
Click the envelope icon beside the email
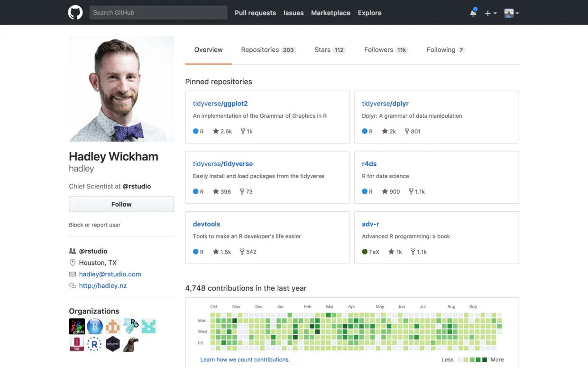click(x=73, y=274)
